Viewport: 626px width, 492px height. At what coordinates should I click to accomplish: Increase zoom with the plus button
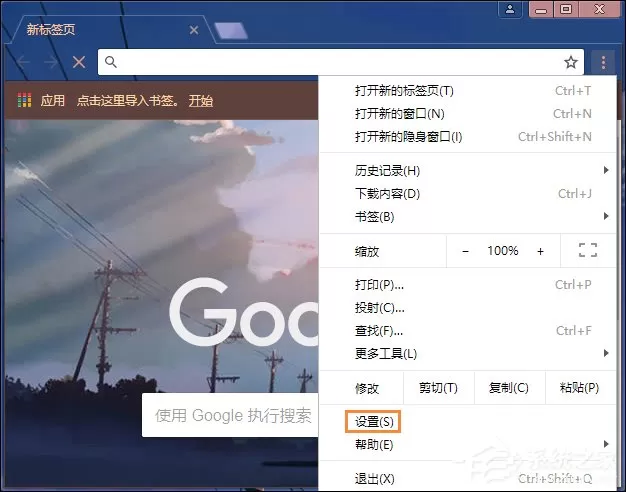pos(540,251)
